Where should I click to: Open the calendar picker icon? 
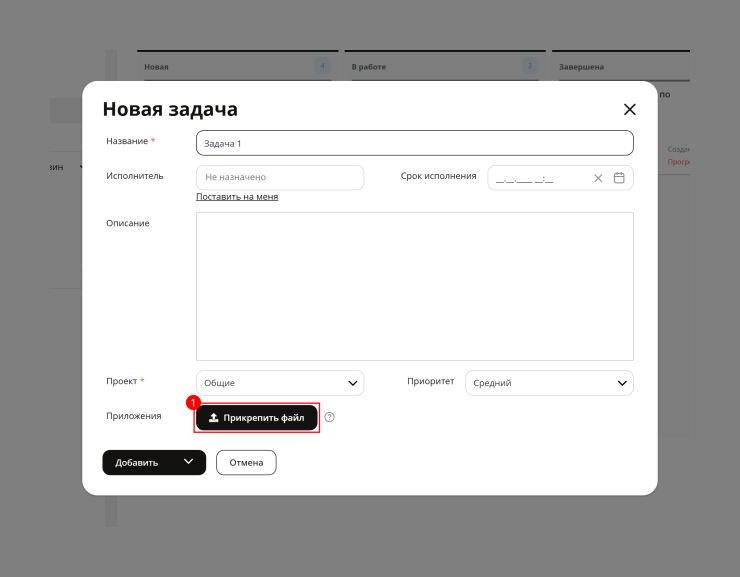point(619,178)
